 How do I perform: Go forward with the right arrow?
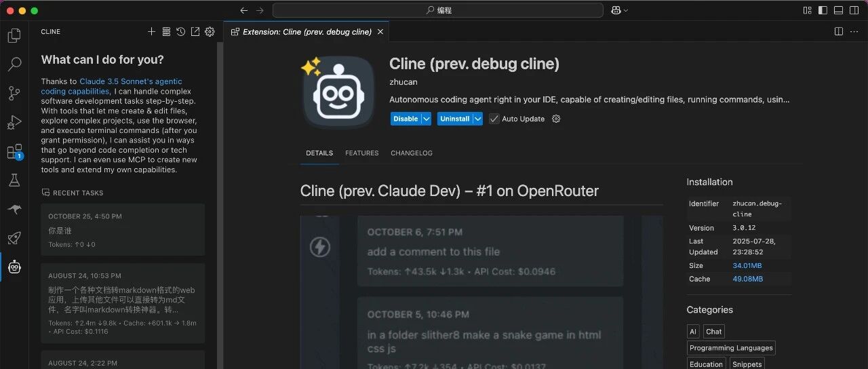[260, 10]
